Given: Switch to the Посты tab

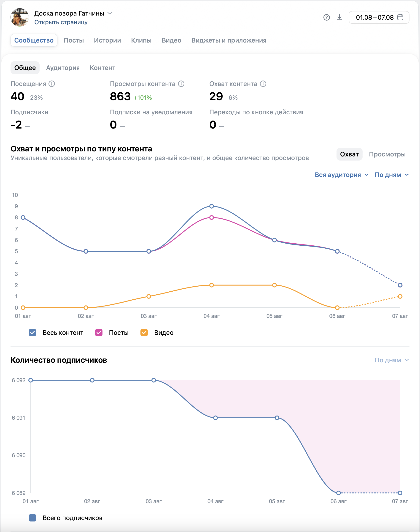Looking at the screenshot, I should 74,40.
